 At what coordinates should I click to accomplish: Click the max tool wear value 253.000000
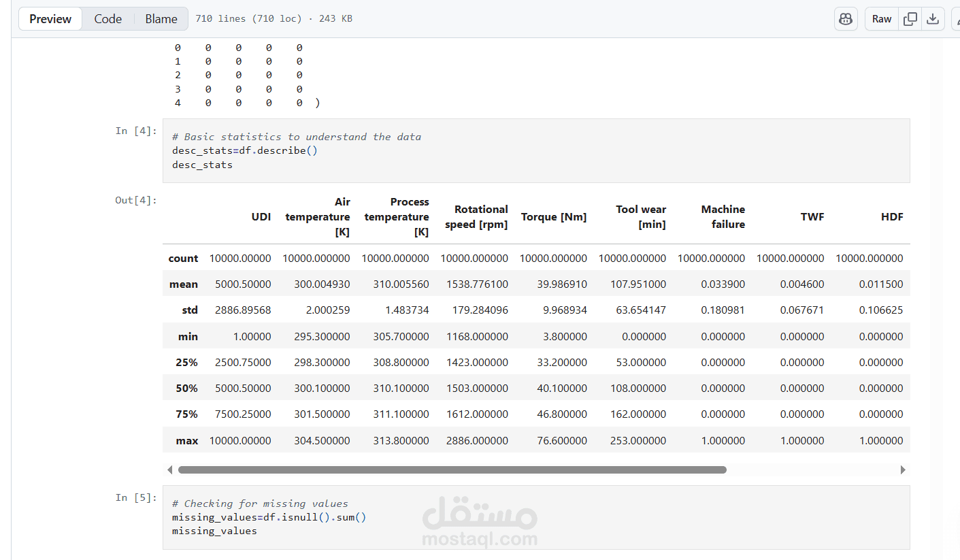click(638, 441)
